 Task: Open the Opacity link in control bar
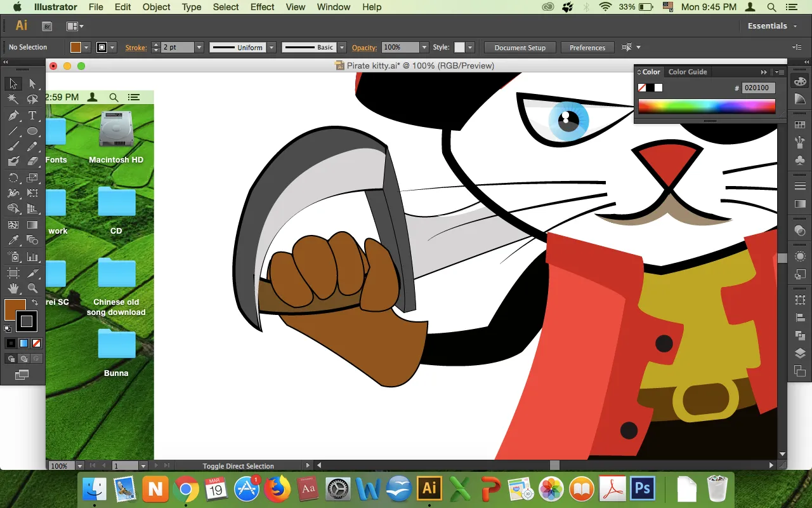[x=364, y=48]
